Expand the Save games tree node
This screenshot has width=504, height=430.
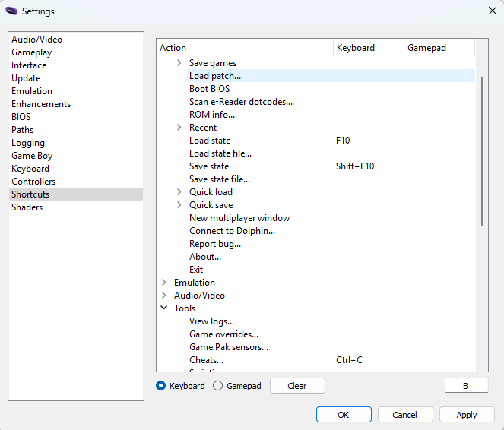pos(179,63)
